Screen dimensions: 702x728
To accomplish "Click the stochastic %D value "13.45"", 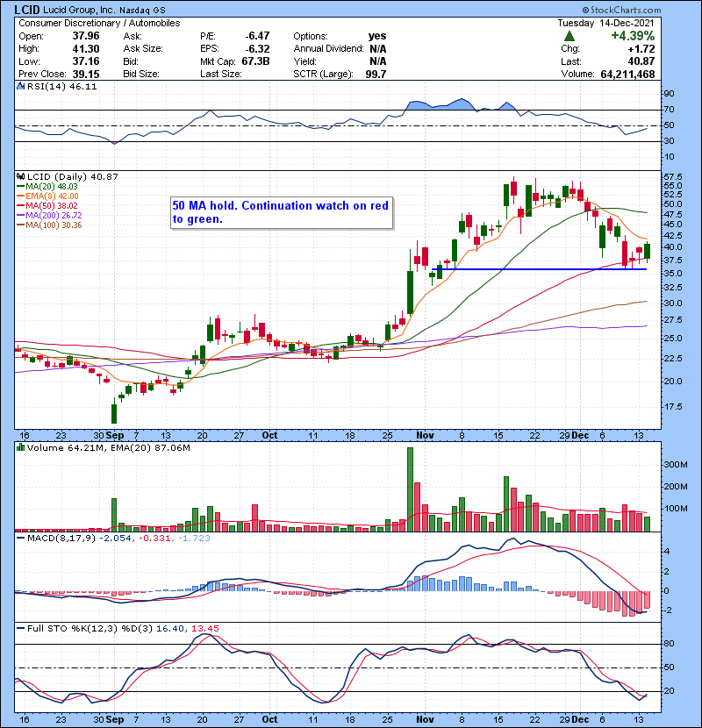I will [204, 629].
